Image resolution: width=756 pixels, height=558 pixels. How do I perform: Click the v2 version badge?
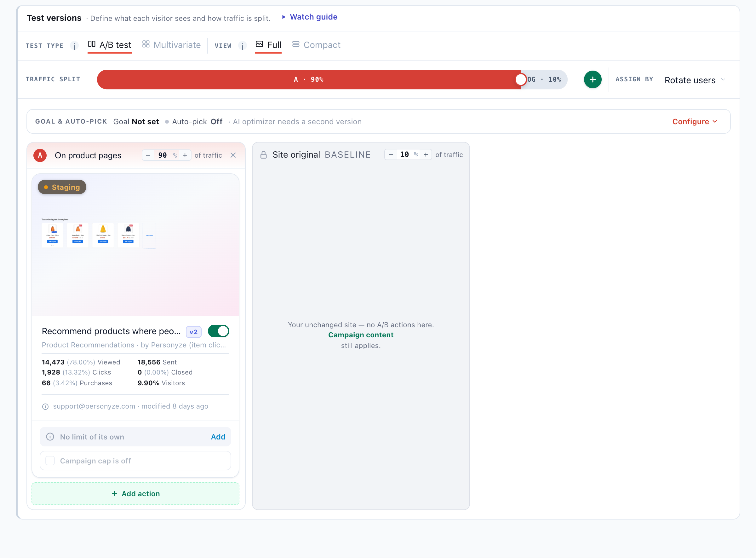coord(193,332)
